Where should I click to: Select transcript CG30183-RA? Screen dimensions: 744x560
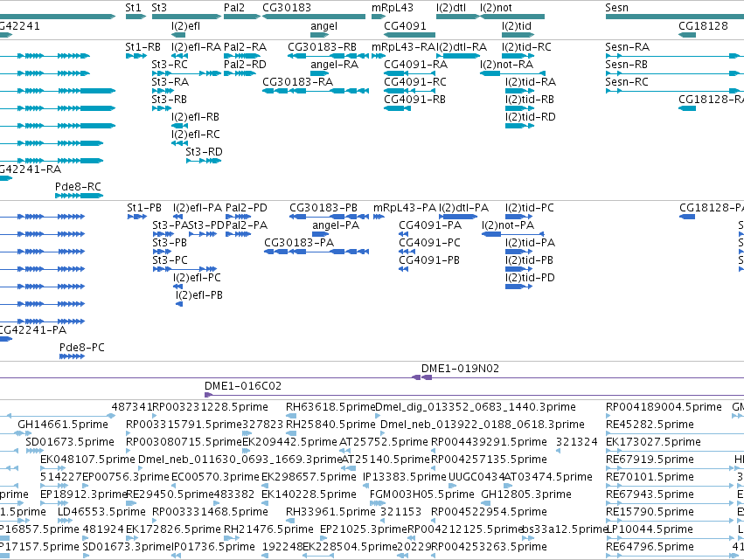[316, 91]
